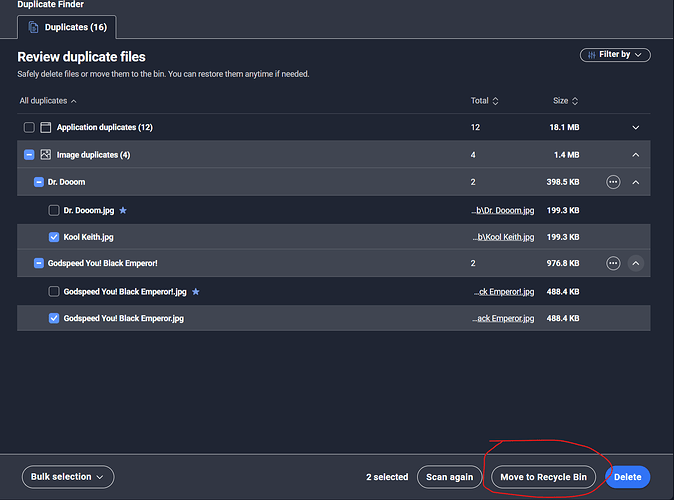Switch to the Duplicates (16) tab
674x500 pixels.
pos(67,27)
